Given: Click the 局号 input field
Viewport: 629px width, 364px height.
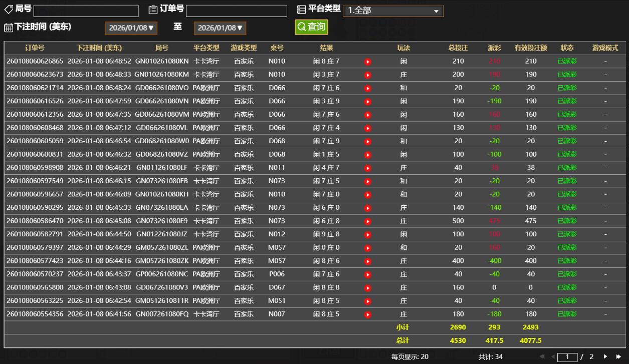Looking at the screenshot, I should [x=86, y=11].
